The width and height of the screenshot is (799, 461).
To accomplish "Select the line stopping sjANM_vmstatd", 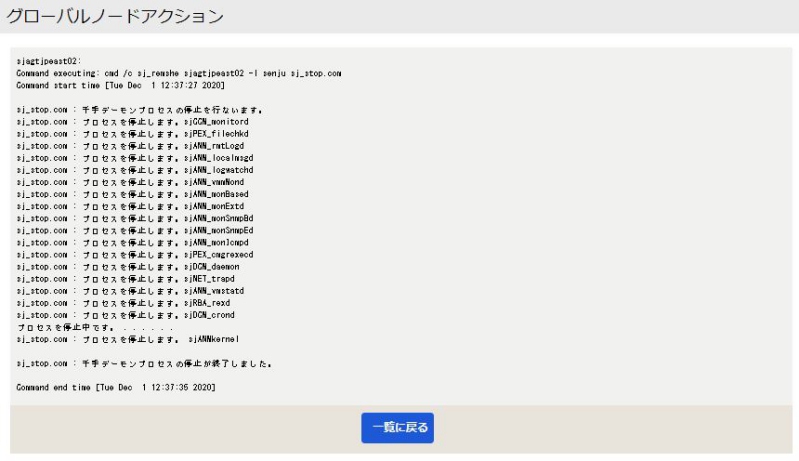I will [130, 291].
